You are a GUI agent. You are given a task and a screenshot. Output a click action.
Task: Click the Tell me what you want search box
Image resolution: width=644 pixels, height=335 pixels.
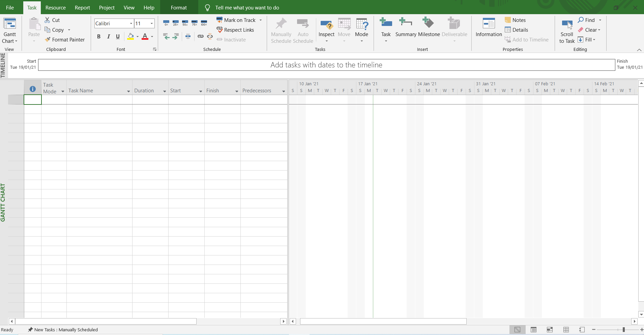tap(247, 7)
